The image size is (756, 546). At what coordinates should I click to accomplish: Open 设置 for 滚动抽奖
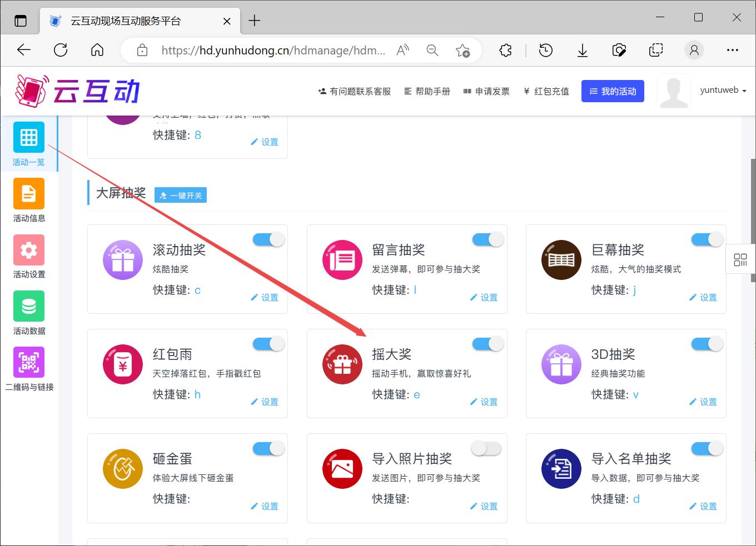[265, 298]
